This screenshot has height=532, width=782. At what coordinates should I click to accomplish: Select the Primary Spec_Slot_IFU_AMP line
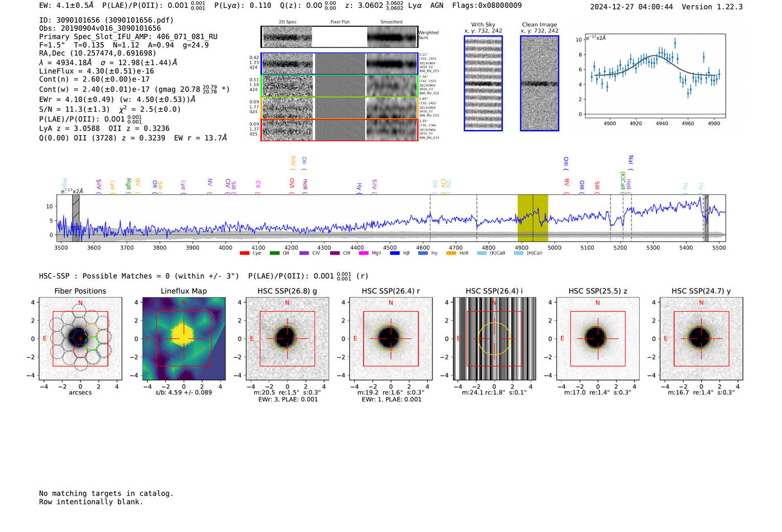point(128,37)
